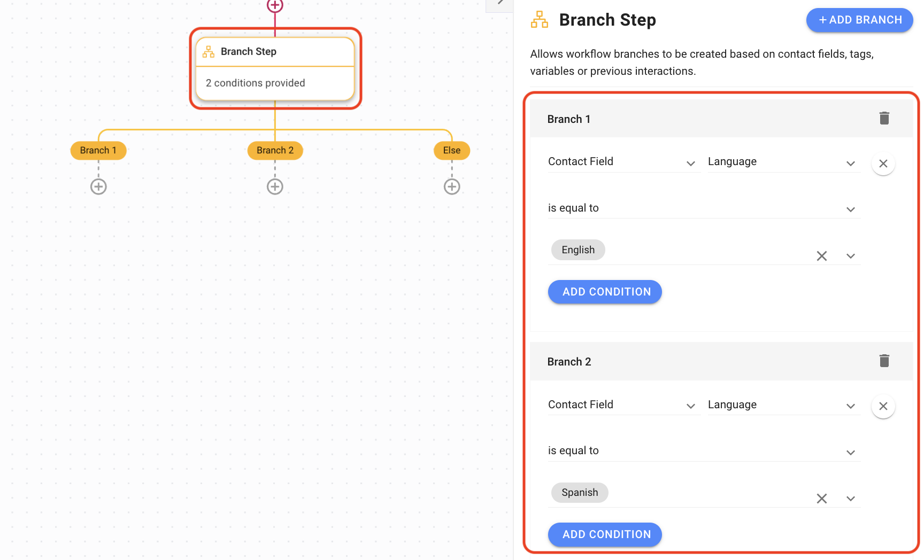Viewport: 924px width, 560px height.
Task: Open the Language field dropdown in Branch 2
Action: [x=851, y=406]
